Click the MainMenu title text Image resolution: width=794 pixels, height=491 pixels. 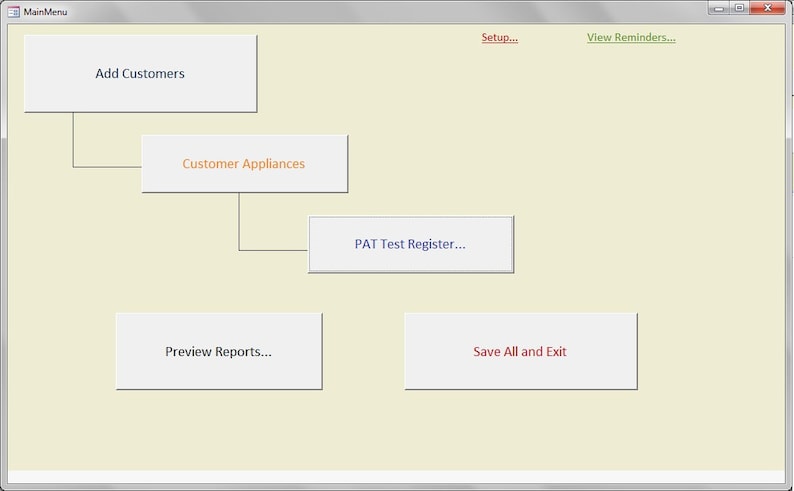[45, 12]
